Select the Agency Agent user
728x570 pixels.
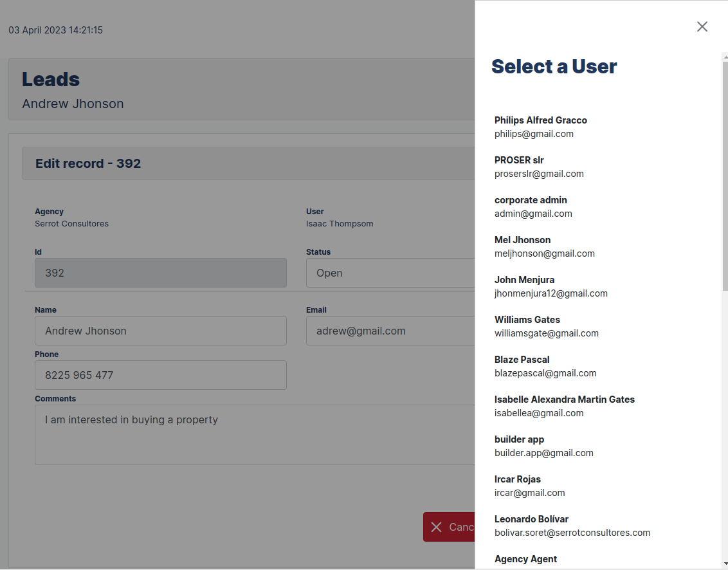pyautogui.click(x=525, y=559)
